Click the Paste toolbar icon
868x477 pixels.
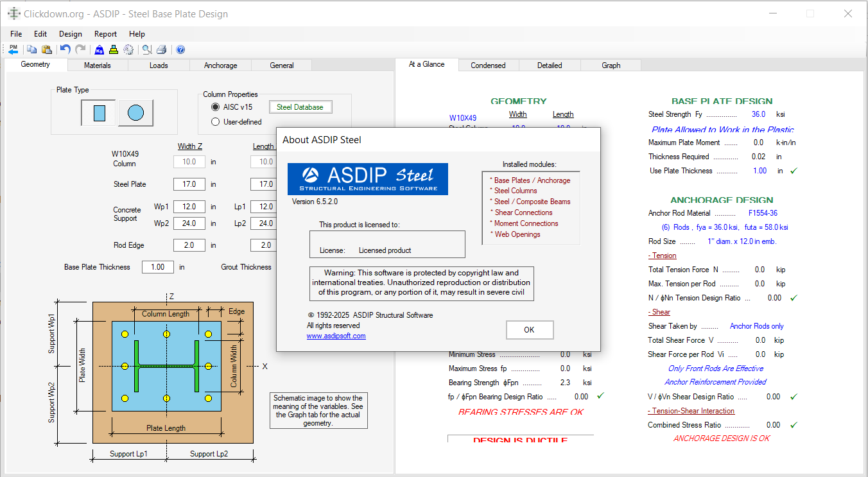point(47,49)
